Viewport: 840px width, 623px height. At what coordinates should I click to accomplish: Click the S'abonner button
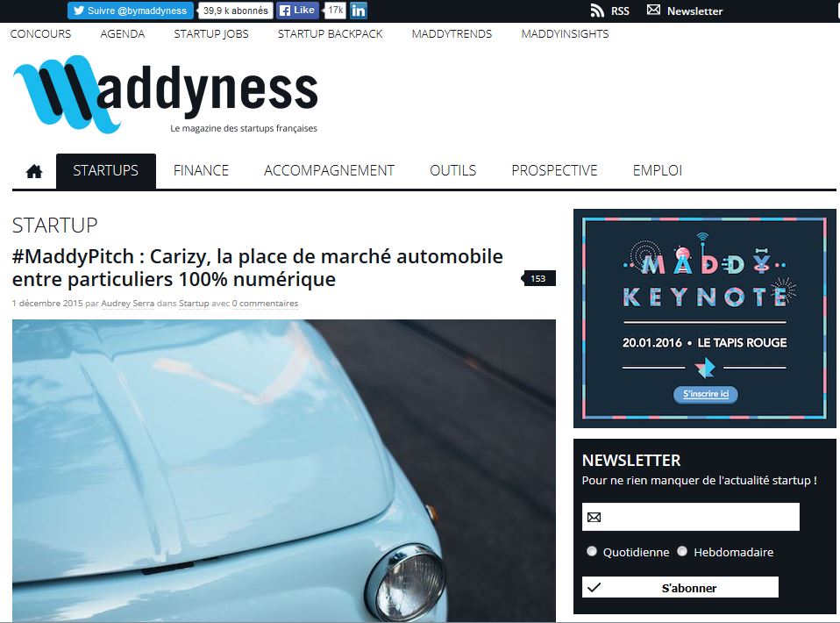pos(680,587)
